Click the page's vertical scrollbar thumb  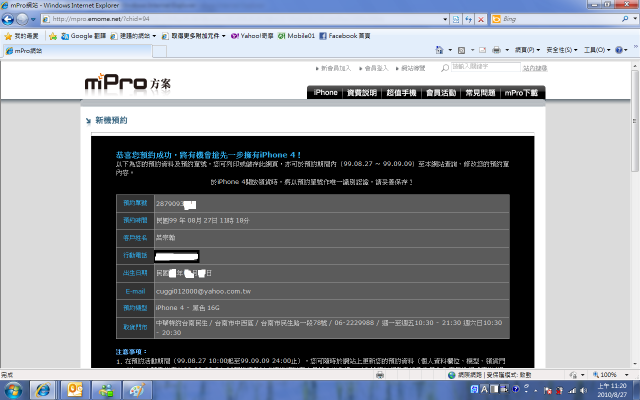[635, 121]
